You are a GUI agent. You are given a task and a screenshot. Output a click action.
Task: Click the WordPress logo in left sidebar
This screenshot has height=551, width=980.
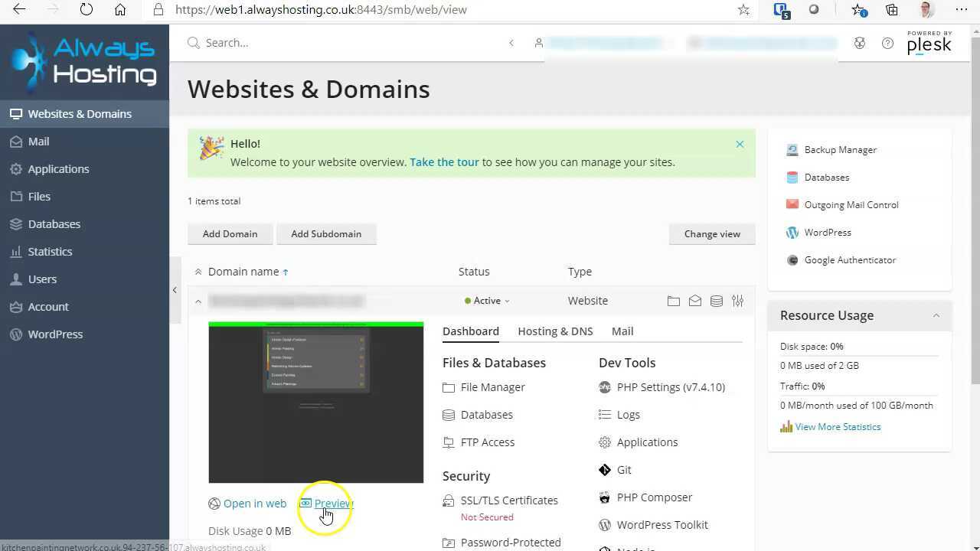[15, 334]
